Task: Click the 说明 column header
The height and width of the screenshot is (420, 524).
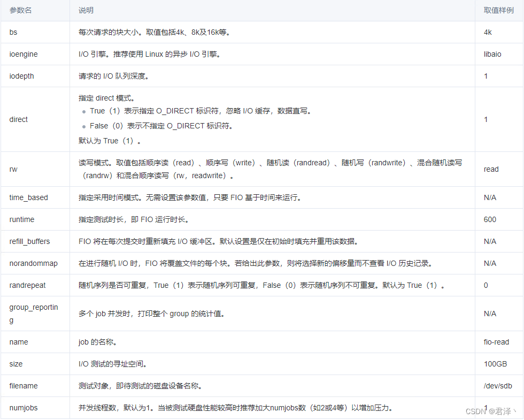Action: pos(85,10)
